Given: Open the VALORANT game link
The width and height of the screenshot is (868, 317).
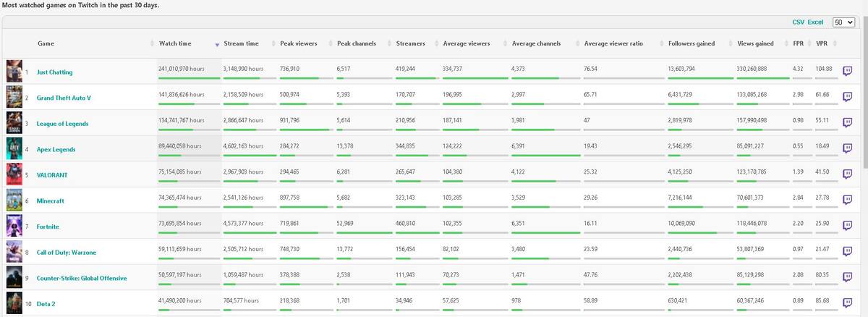Looking at the screenshot, I should click(51, 175).
